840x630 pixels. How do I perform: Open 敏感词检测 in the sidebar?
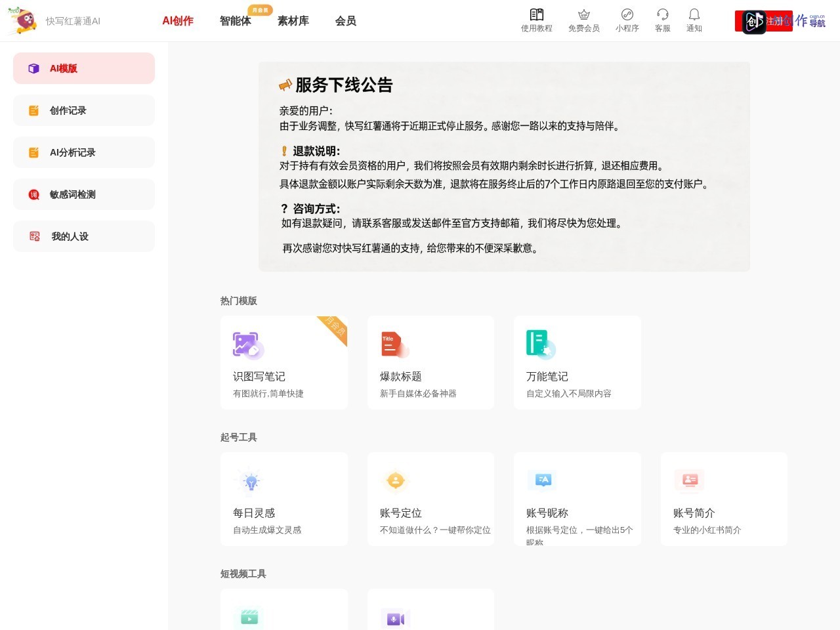84,194
